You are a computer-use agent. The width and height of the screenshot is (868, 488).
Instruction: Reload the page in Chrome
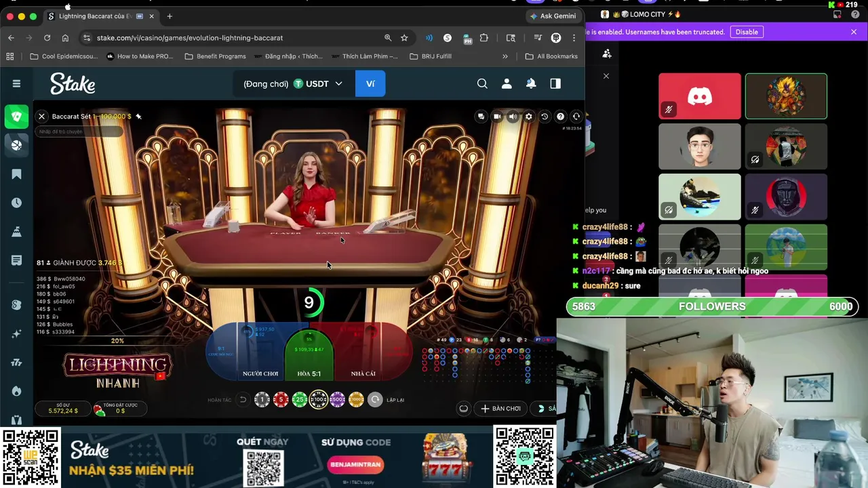coord(47,38)
